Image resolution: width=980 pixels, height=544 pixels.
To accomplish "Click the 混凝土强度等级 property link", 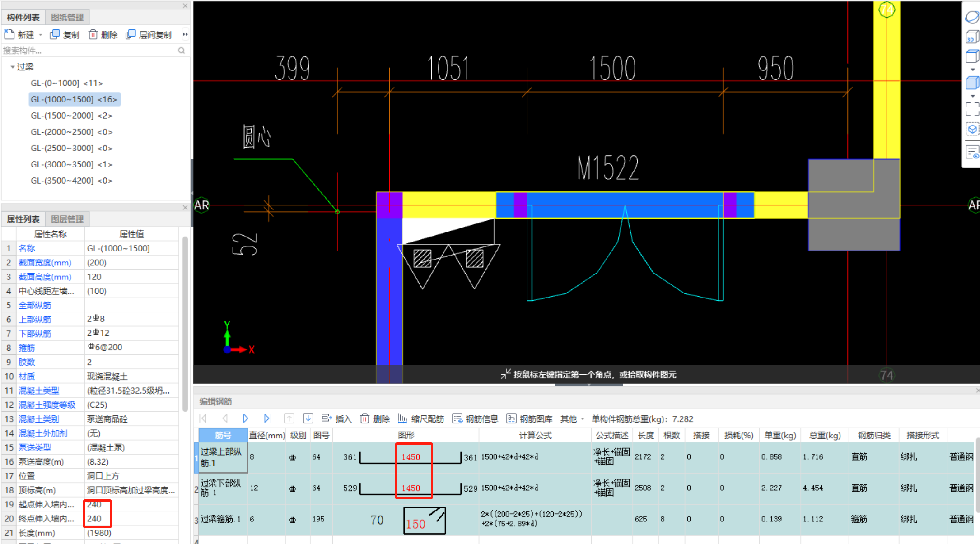I will (47, 405).
